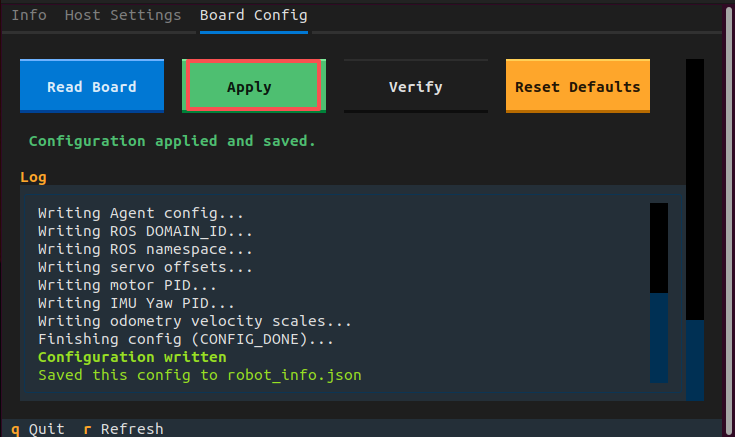Viewport: 735px width, 437px height.
Task: Click the orange Log heading
Action: pos(33,177)
